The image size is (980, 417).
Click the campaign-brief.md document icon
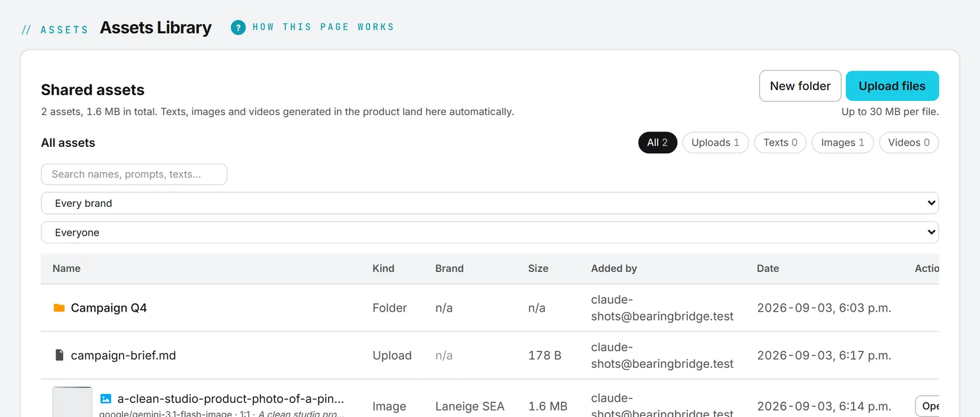tap(59, 355)
